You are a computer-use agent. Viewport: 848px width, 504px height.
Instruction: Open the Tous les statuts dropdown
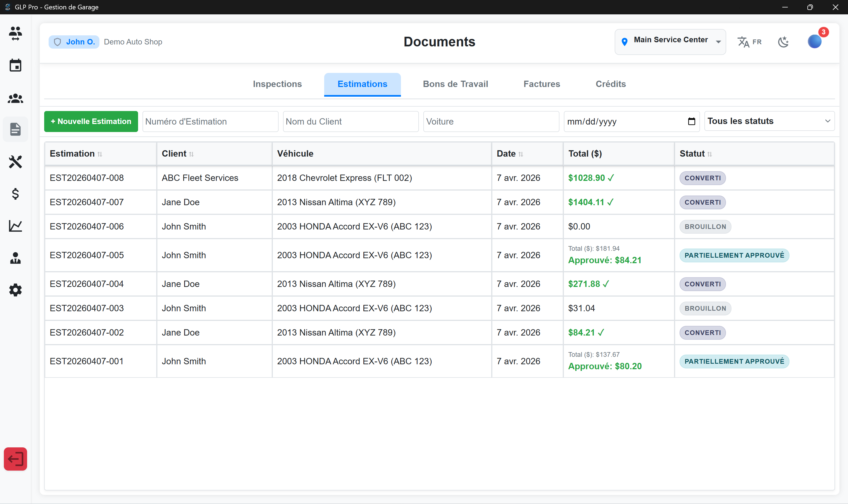(769, 121)
